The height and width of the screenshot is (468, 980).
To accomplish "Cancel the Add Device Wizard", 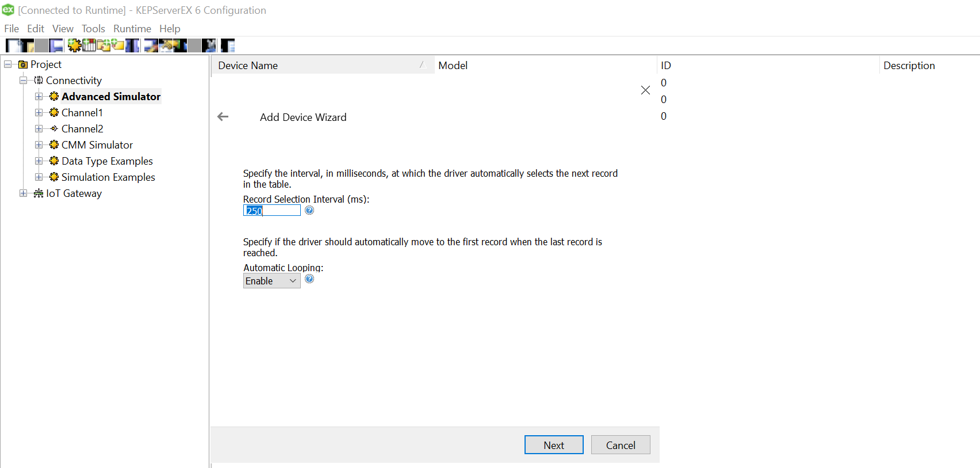I will pyautogui.click(x=620, y=445).
